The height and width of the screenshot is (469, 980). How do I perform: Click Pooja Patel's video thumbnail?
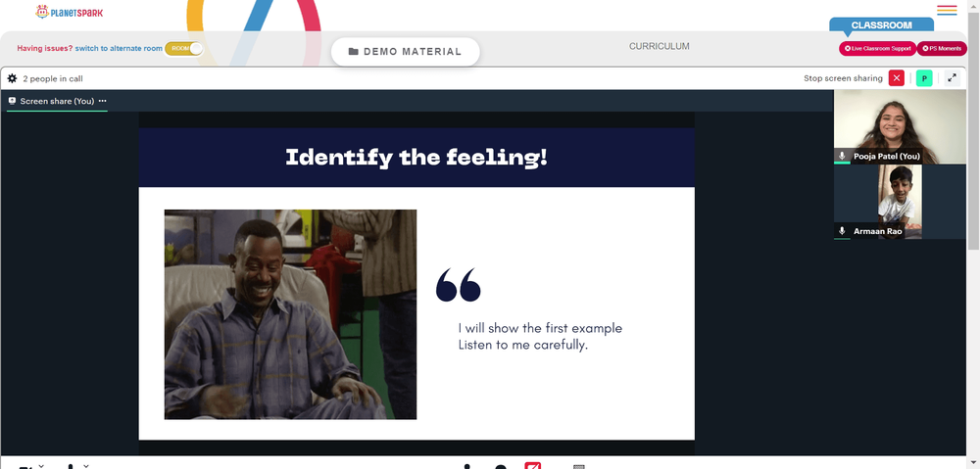(900, 126)
